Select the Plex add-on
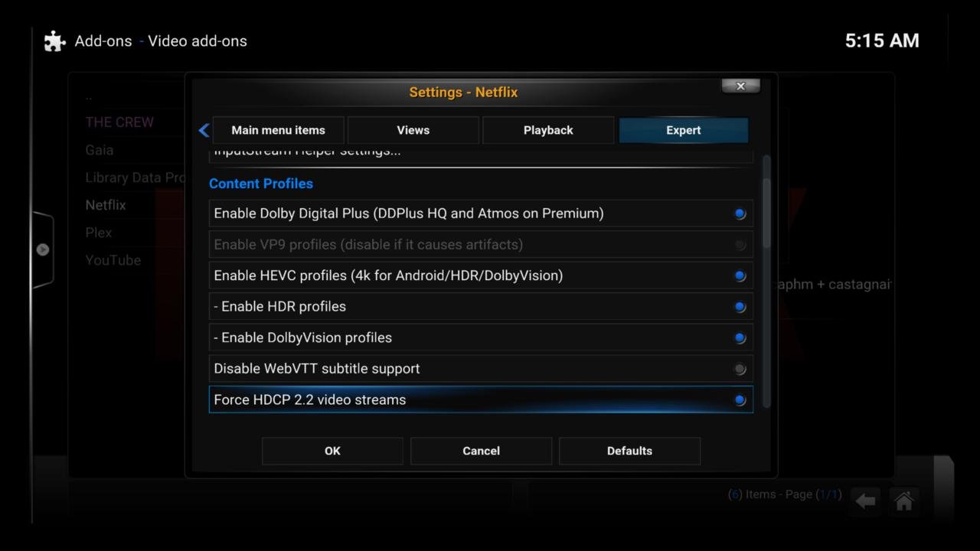The width and height of the screenshot is (980, 551). click(99, 233)
